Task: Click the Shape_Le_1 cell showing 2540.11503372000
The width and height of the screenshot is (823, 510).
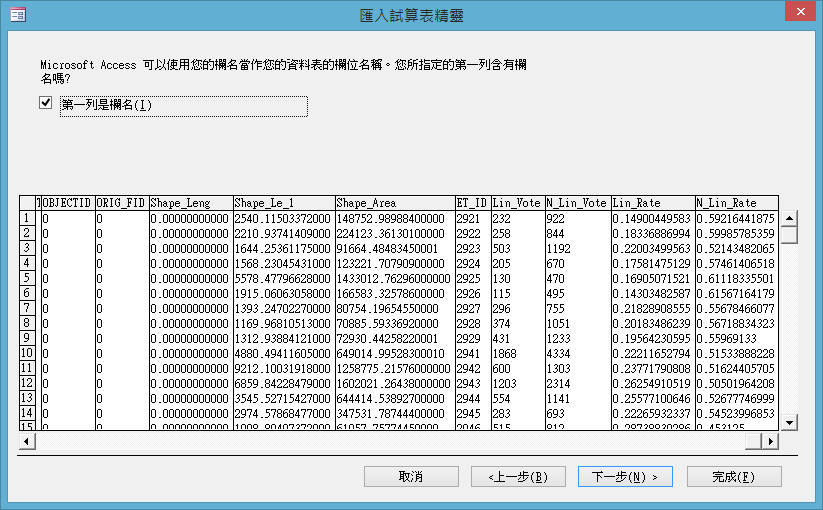Action: (283, 218)
